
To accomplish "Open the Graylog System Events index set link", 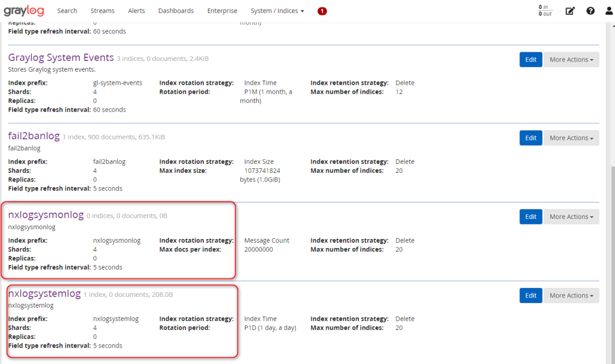I will point(61,57).
